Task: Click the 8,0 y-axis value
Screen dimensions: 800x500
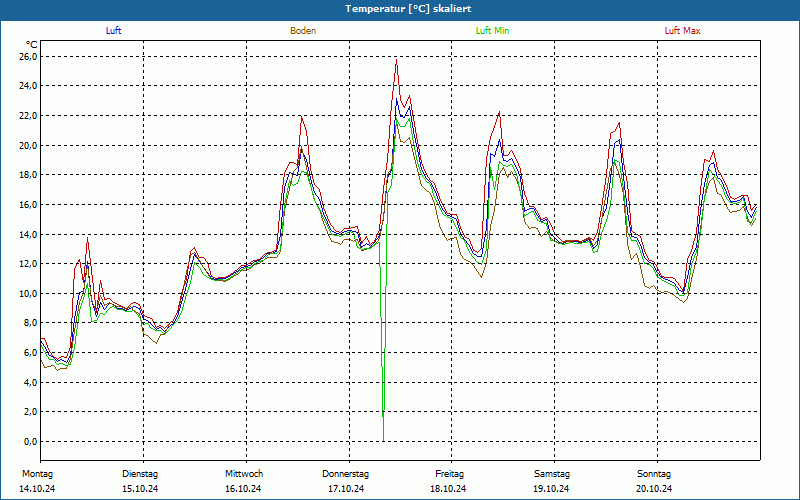Action: 30,323
